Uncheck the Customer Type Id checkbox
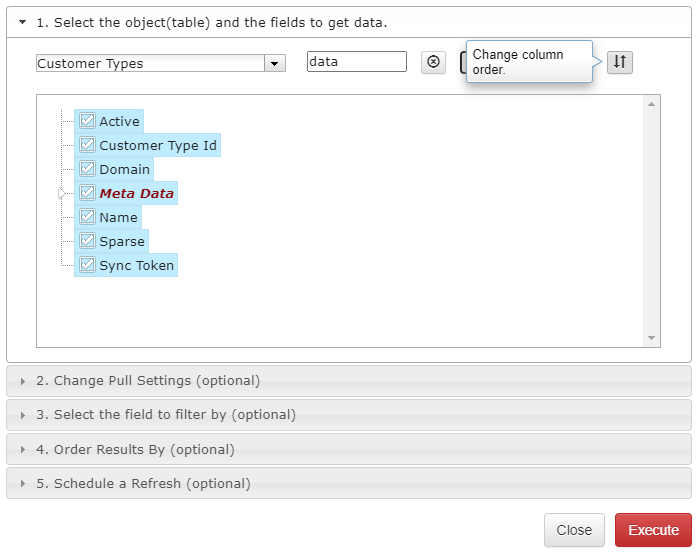Viewport: 698px width, 552px height. pyautogui.click(x=87, y=145)
